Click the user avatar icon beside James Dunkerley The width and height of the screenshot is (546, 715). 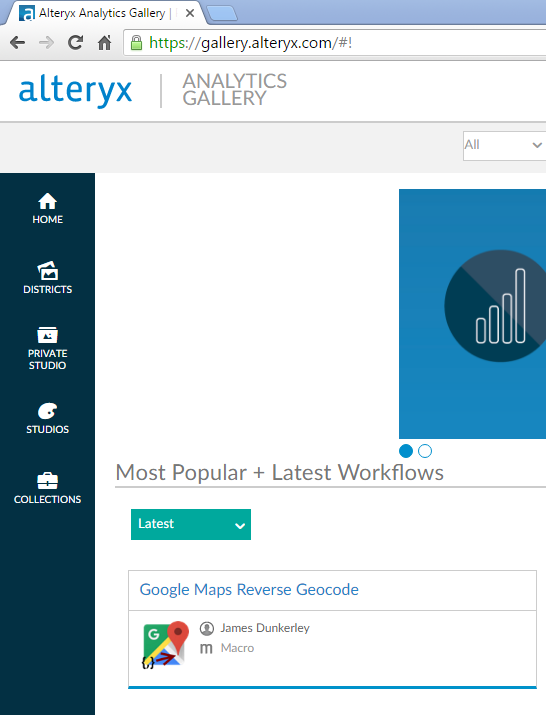click(x=207, y=628)
